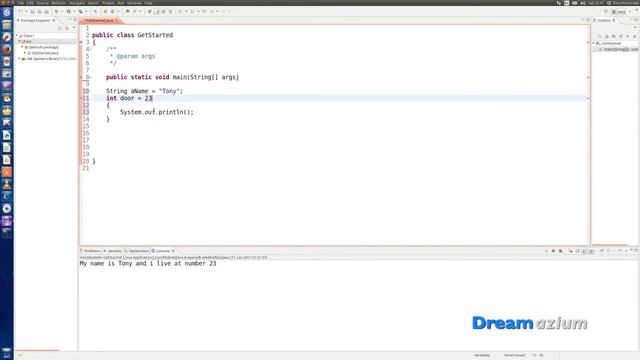Viewport: 640px width, 360px height.
Task: Open the Run button dropdown arrow
Action: pyautogui.click(x=74, y=11)
